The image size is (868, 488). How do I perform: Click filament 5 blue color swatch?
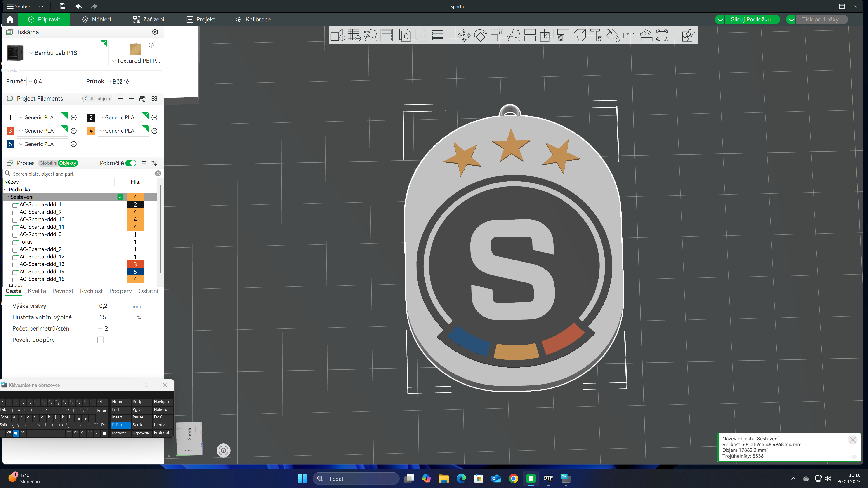click(10, 144)
